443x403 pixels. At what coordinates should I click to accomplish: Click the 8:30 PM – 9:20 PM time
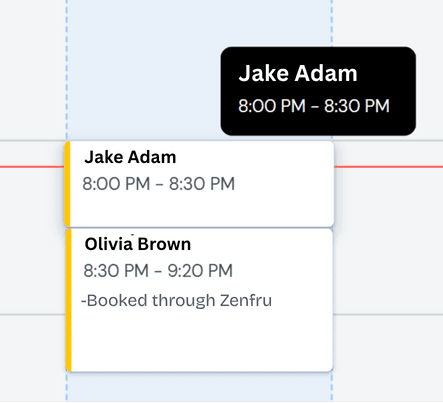tap(158, 270)
